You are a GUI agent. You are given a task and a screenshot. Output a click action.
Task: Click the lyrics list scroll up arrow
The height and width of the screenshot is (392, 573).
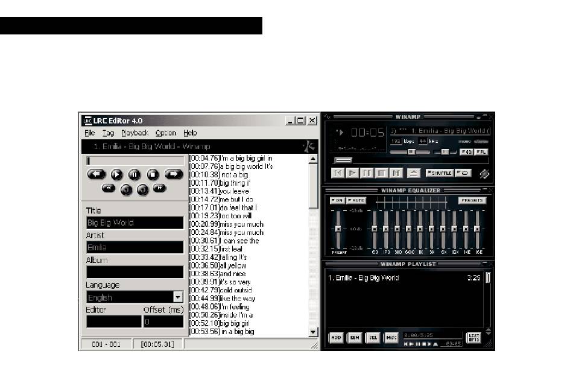tap(313, 159)
